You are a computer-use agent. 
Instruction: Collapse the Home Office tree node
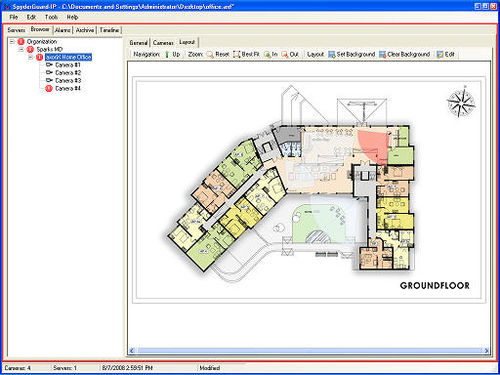(31, 57)
